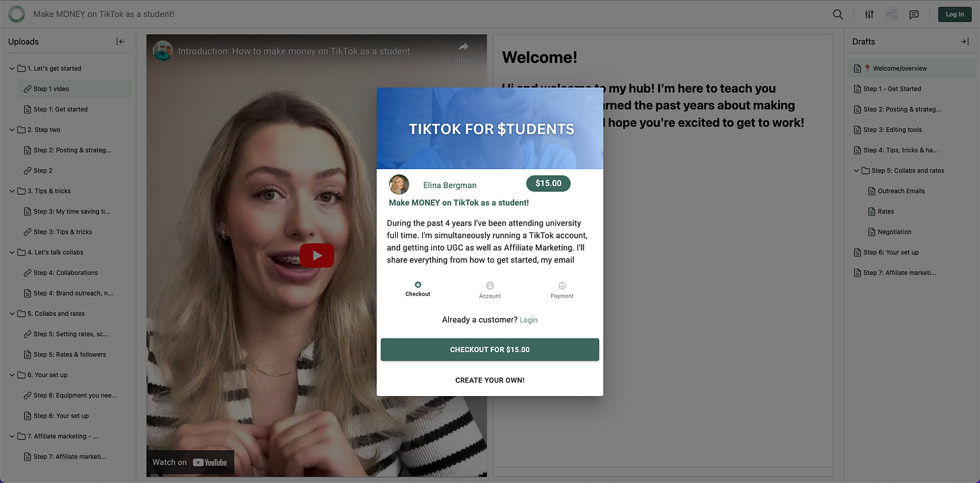Click 'Watch on YouTube' link
The height and width of the screenshot is (483, 980).
tap(190, 462)
